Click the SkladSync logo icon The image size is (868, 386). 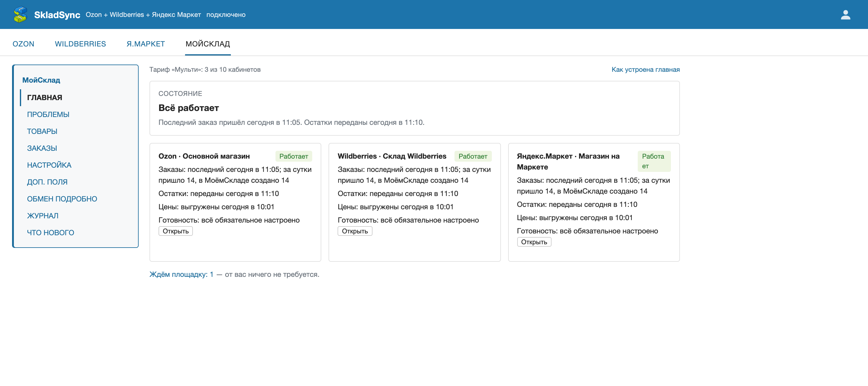point(20,14)
